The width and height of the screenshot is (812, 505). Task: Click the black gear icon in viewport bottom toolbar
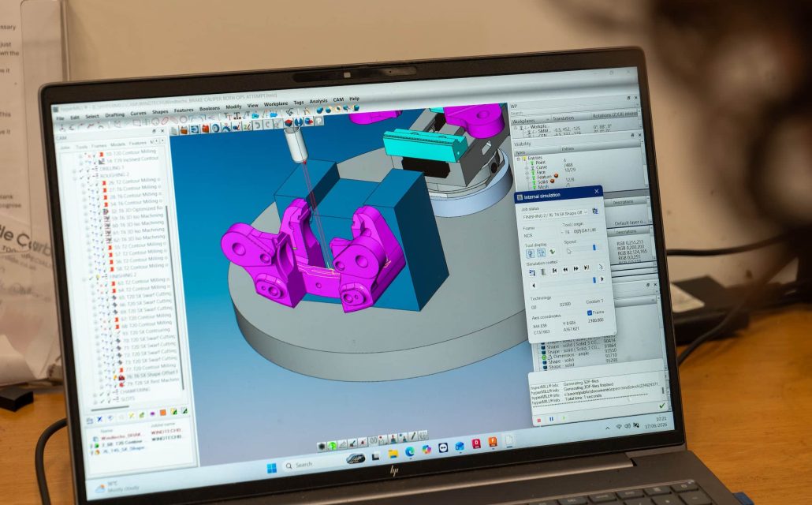(322, 447)
